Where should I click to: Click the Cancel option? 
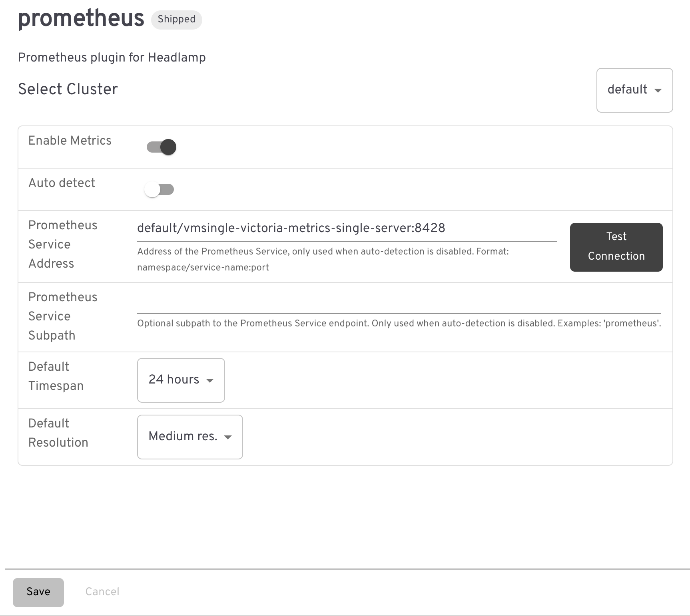tap(102, 592)
